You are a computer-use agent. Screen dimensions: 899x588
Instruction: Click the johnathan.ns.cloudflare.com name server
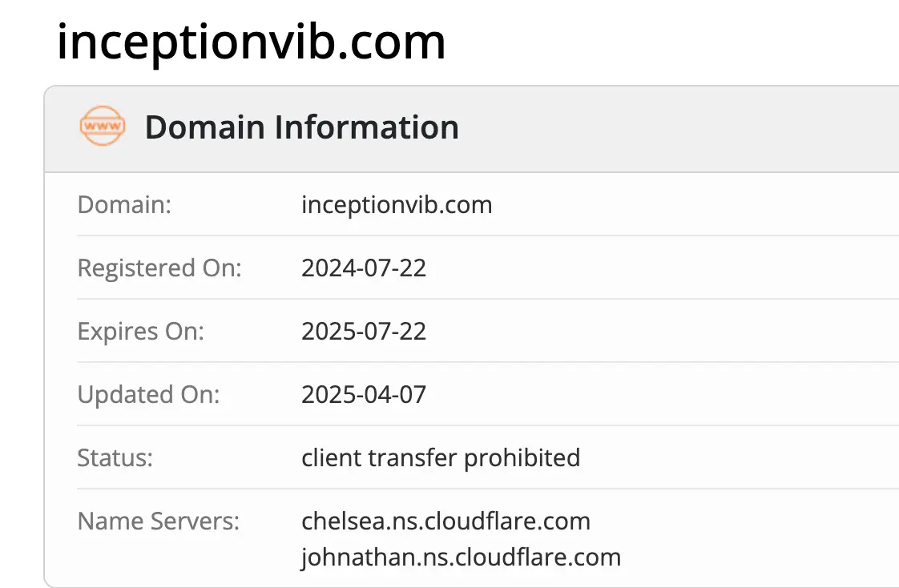(461, 557)
